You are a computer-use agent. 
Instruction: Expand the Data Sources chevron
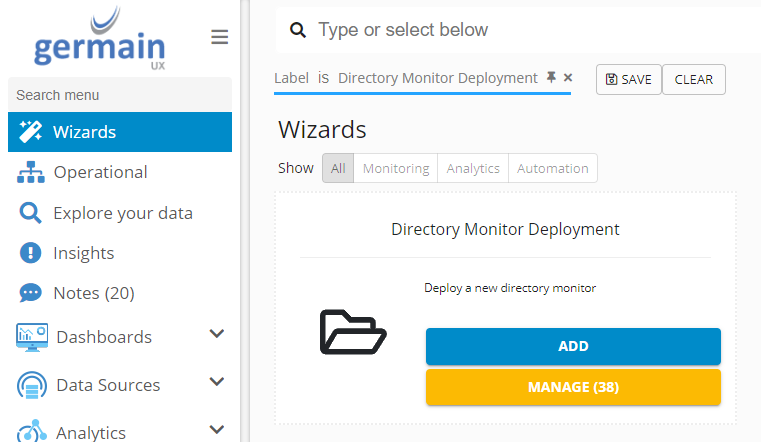216,382
